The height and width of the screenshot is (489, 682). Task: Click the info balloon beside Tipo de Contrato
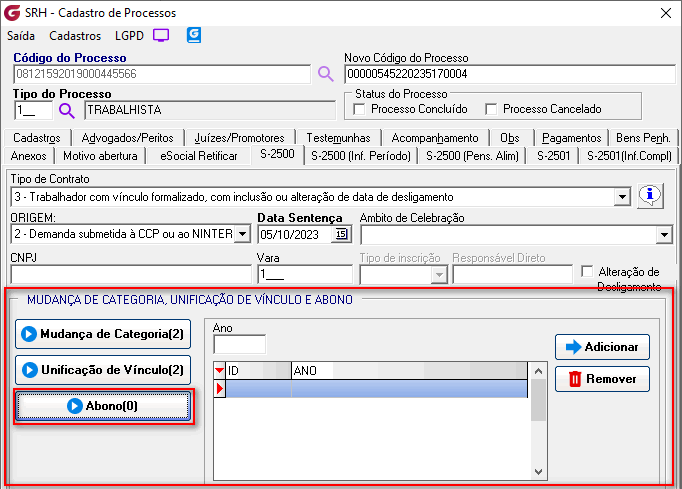650,195
